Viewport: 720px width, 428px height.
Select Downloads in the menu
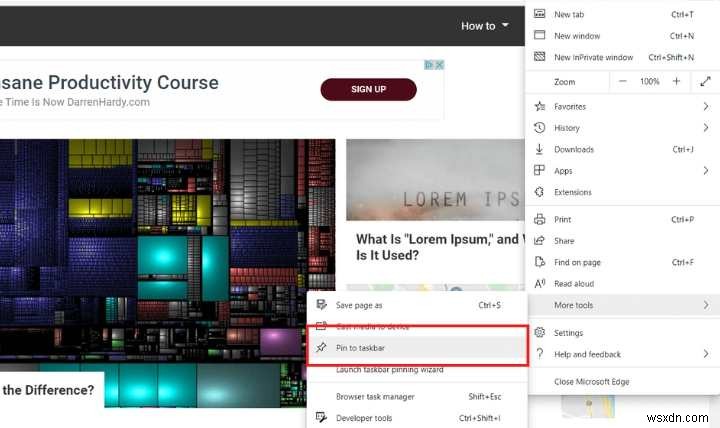(x=622, y=149)
